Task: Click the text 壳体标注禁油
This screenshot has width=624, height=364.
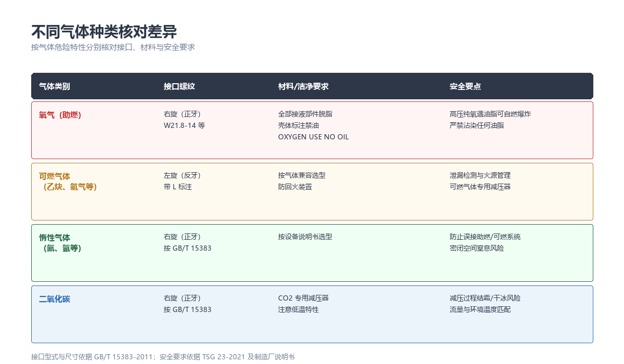Action: tap(298, 125)
